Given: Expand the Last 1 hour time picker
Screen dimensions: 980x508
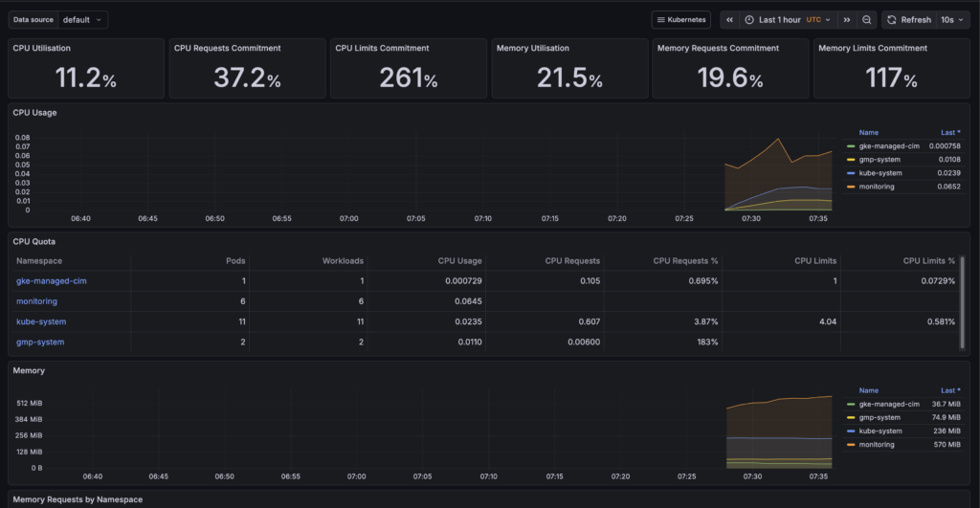Looking at the screenshot, I should tap(780, 19).
